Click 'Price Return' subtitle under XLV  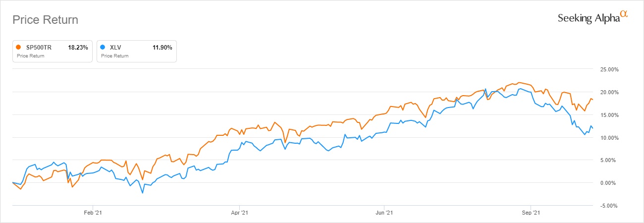point(114,56)
